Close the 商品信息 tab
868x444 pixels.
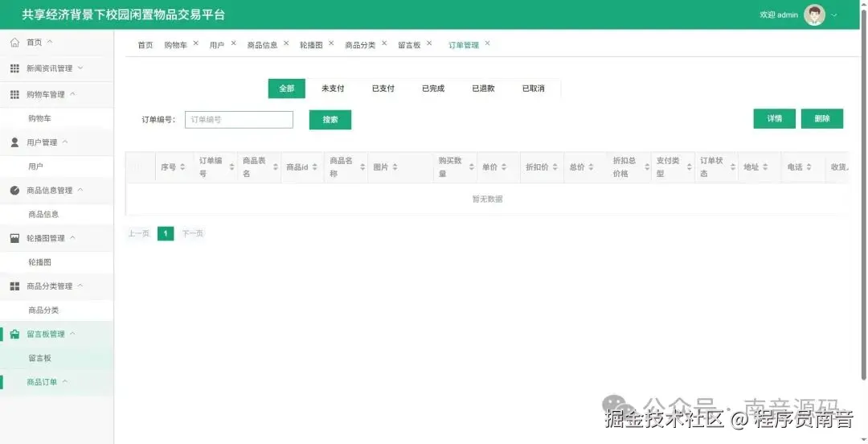pyautogui.click(x=286, y=43)
